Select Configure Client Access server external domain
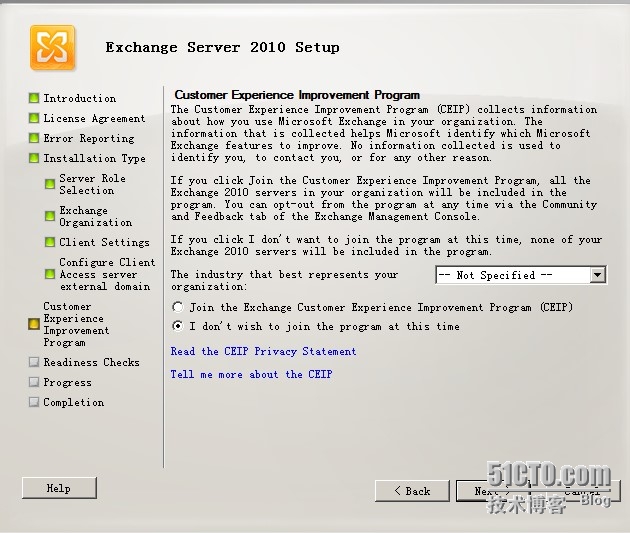This screenshot has height=533, width=630. (107, 274)
